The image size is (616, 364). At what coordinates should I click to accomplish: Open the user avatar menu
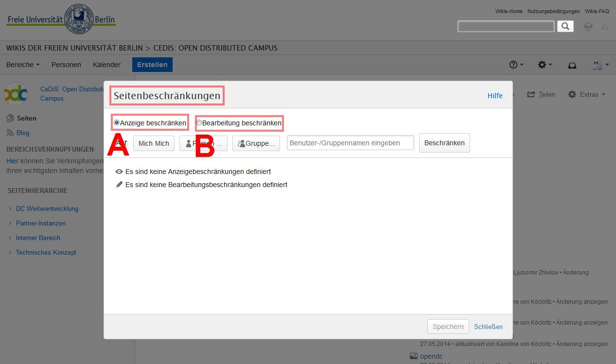coord(600,65)
